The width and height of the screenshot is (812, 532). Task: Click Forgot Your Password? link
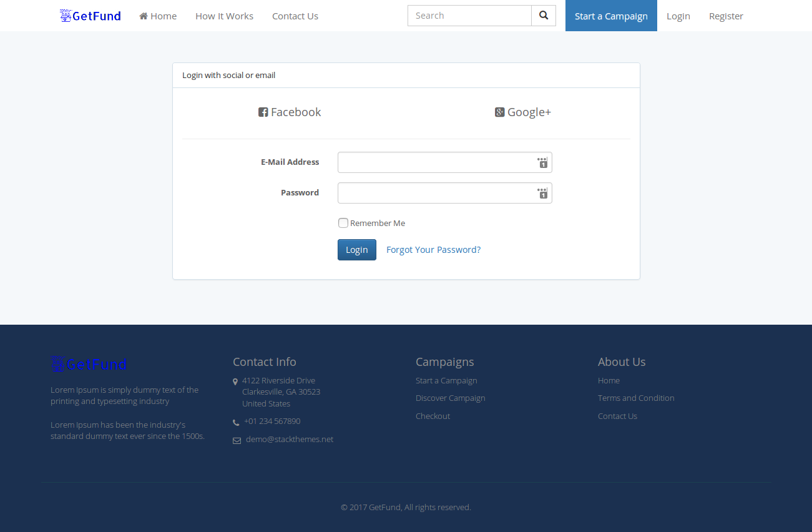[x=433, y=250]
